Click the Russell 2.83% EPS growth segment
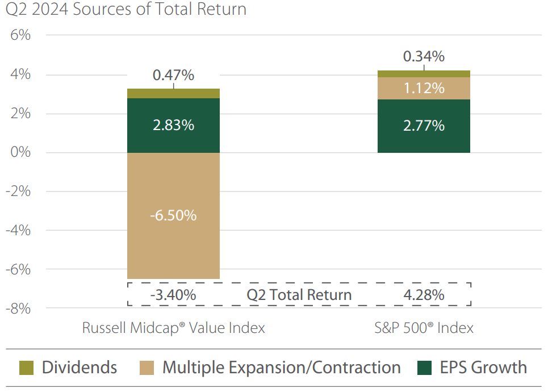 (174, 126)
